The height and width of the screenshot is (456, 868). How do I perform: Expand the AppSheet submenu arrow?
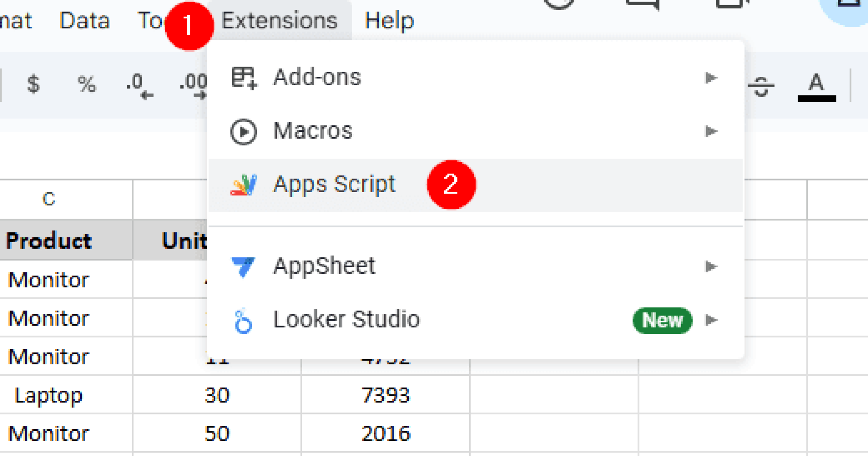coord(712,266)
